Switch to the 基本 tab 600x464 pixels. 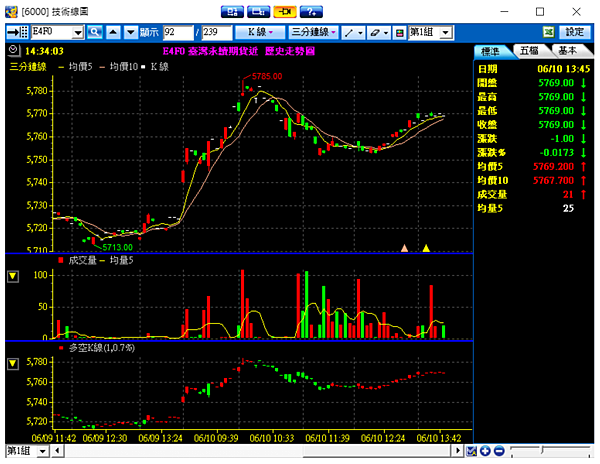(567, 51)
